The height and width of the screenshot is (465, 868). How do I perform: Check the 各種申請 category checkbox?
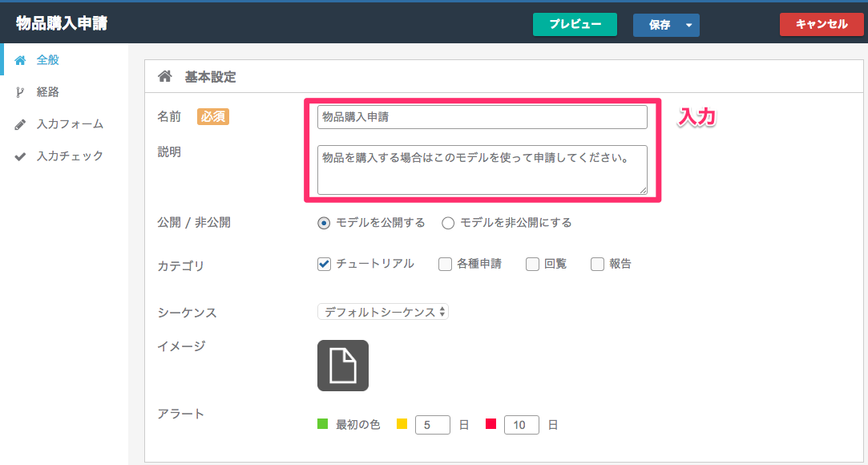tap(445, 264)
